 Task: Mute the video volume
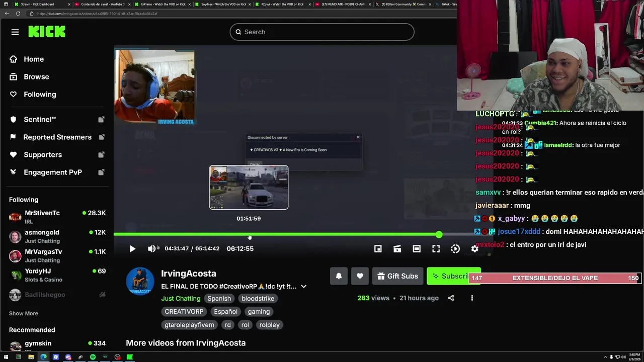[x=152, y=248]
